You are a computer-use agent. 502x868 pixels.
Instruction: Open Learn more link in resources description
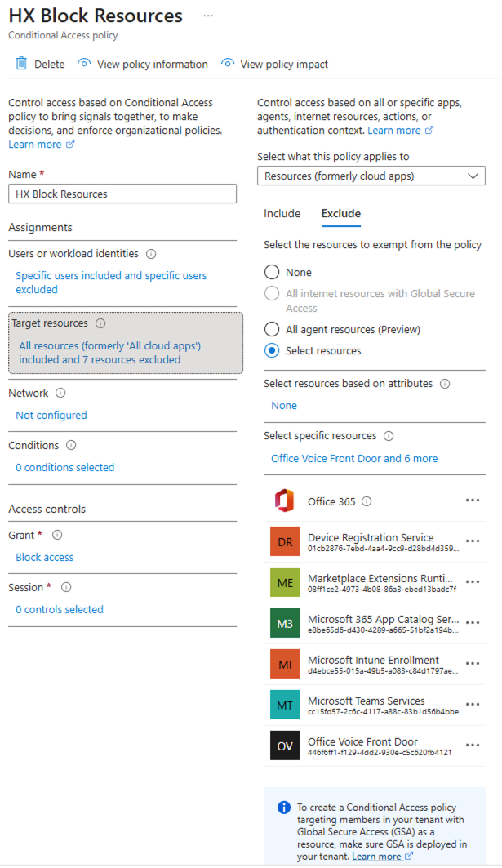tap(400, 131)
